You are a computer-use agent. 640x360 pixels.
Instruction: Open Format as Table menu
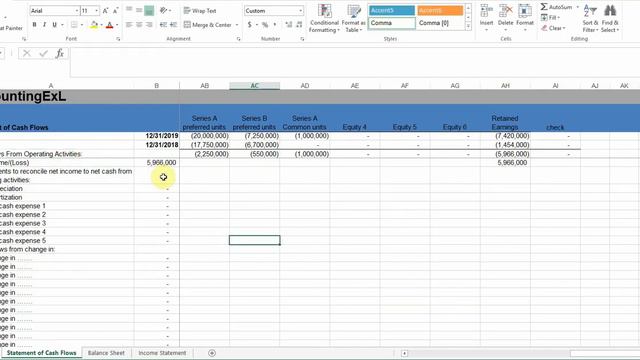(x=353, y=18)
